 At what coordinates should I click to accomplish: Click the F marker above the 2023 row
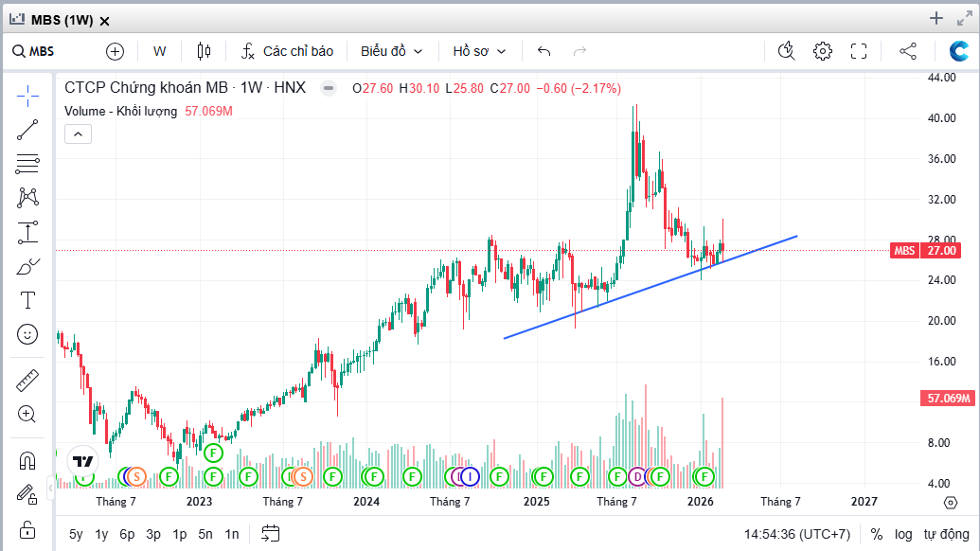213,453
